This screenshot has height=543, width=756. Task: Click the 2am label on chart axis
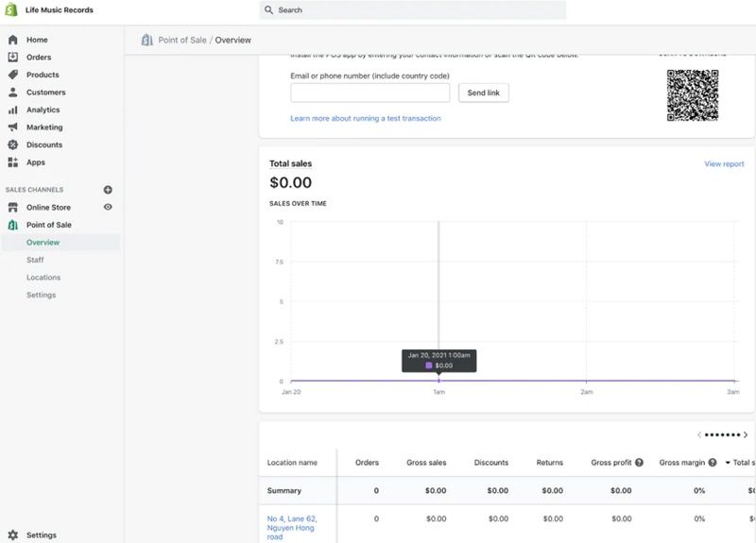tap(586, 392)
